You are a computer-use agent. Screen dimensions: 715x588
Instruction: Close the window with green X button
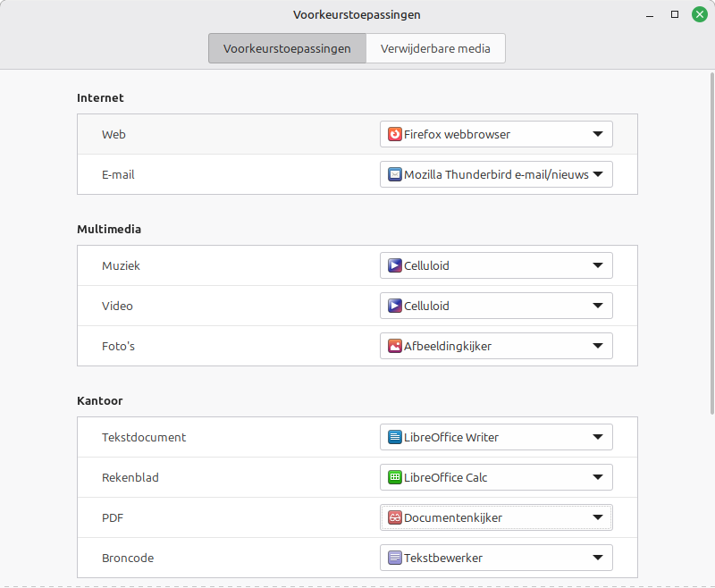click(700, 14)
